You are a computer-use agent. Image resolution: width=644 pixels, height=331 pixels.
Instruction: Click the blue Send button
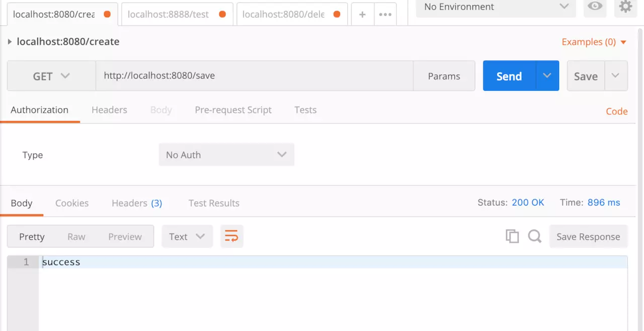pos(509,76)
